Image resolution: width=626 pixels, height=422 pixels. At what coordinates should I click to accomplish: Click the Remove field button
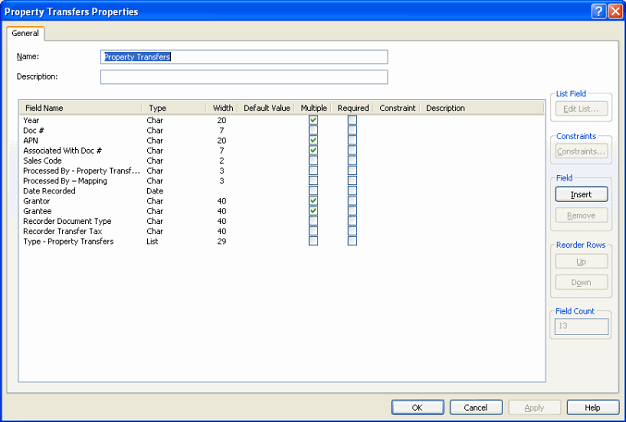(581, 216)
